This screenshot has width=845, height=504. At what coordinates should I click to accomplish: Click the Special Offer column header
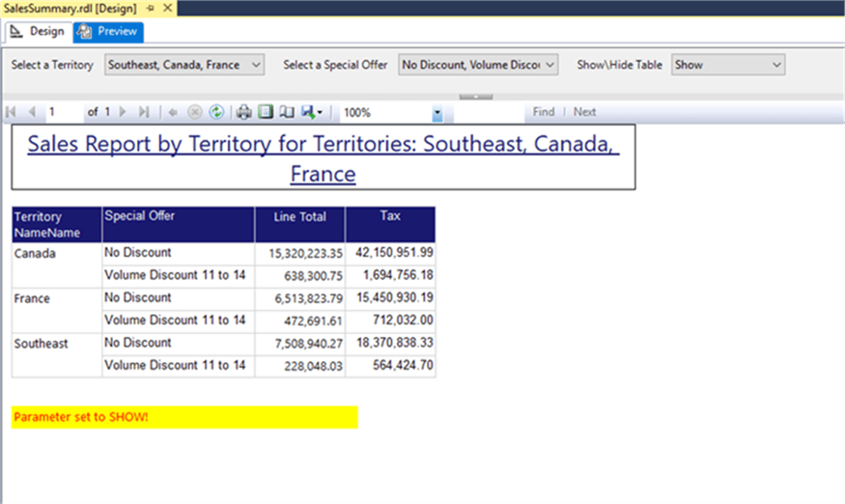(x=178, y=224)
